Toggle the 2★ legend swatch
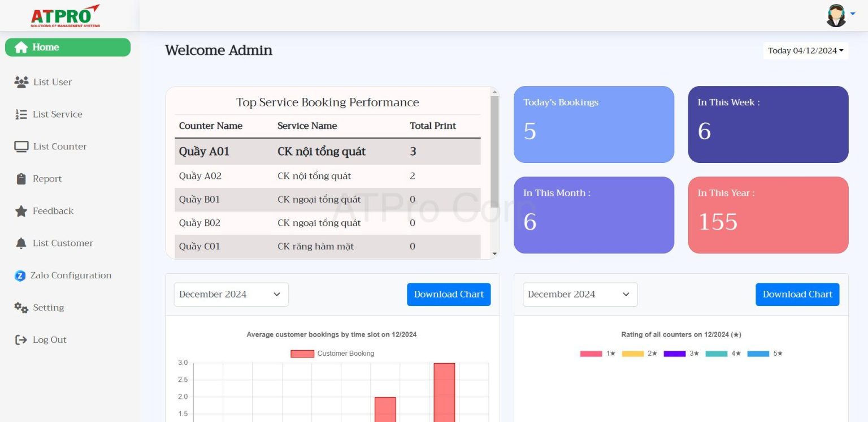 [x=633, y=354]
